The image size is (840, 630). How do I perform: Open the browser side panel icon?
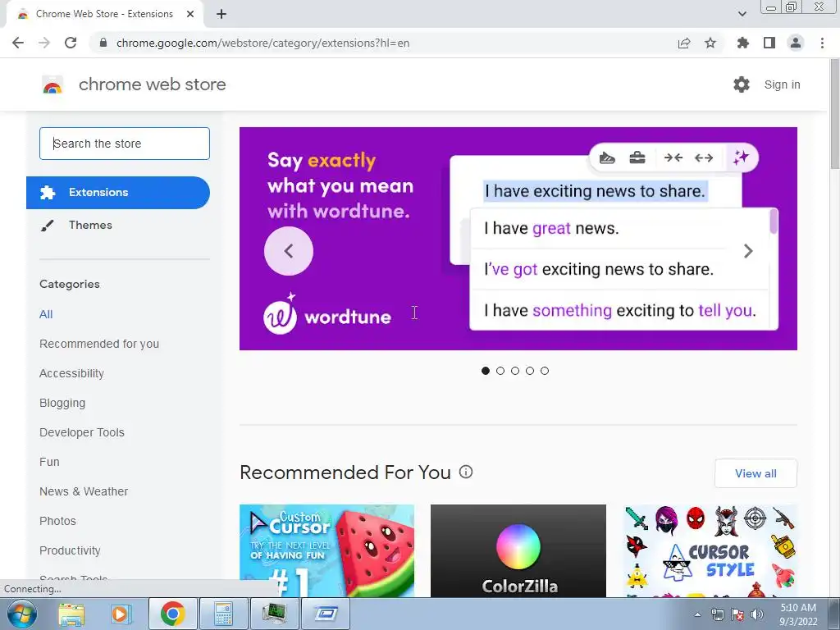coord(769,43)
